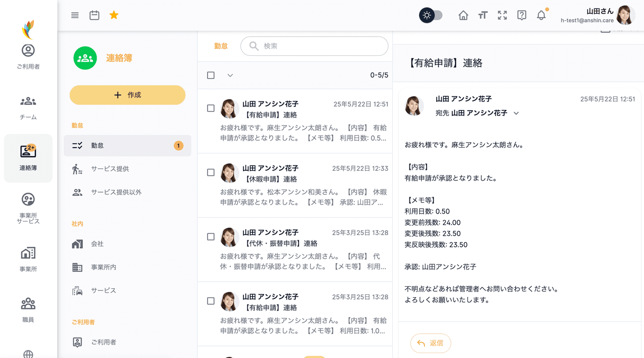Open the ご利用者 sidebar icon

coord(28,57)
